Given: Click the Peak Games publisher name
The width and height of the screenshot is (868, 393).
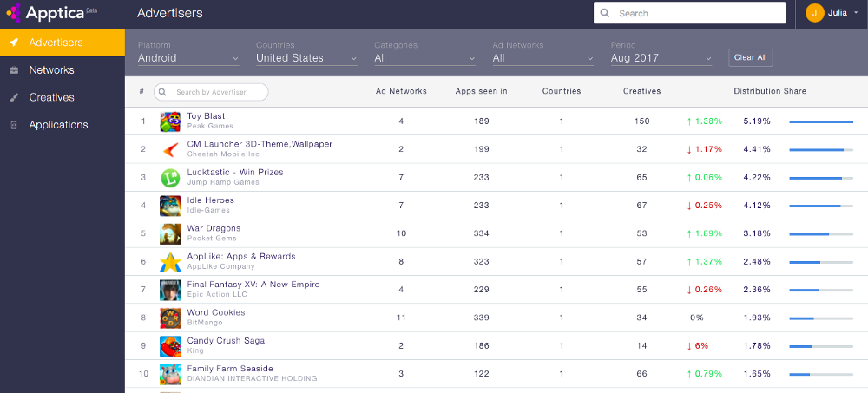Looking at the screenshot, I should click(x=210, y=126).
